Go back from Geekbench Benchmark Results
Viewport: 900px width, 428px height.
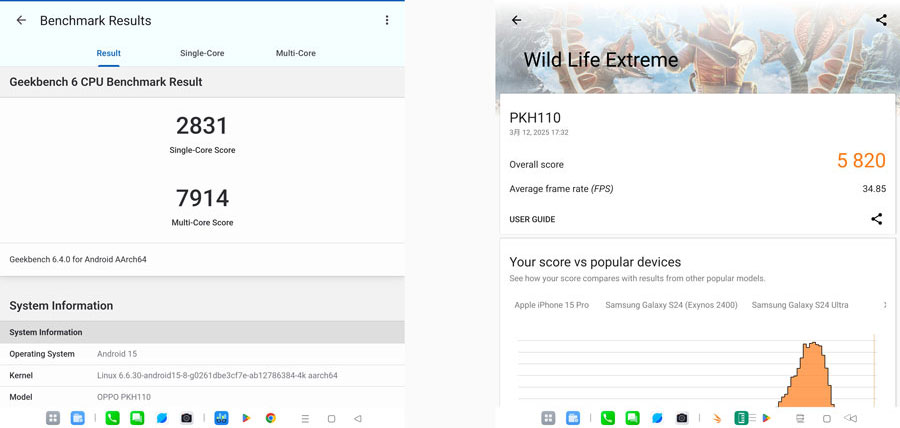coord(21,21)
